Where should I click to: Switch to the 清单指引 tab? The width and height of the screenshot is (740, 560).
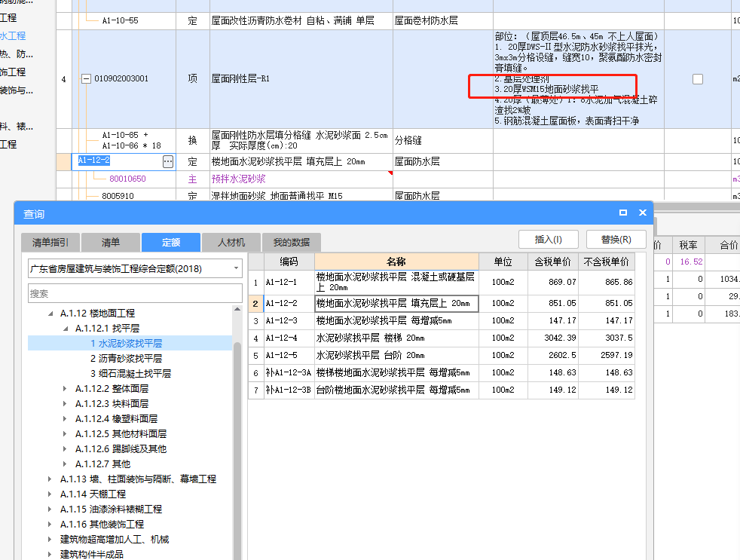pos(50,243)
